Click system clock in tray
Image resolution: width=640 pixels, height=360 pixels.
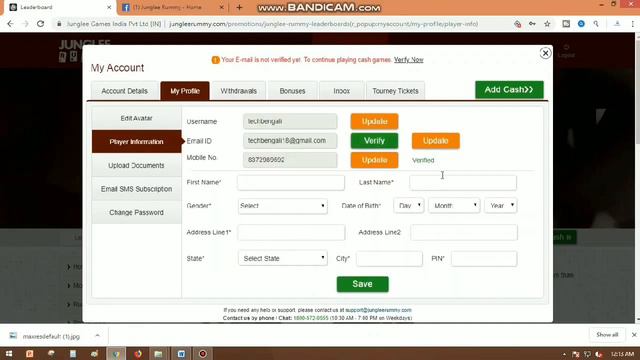[622, 354]
